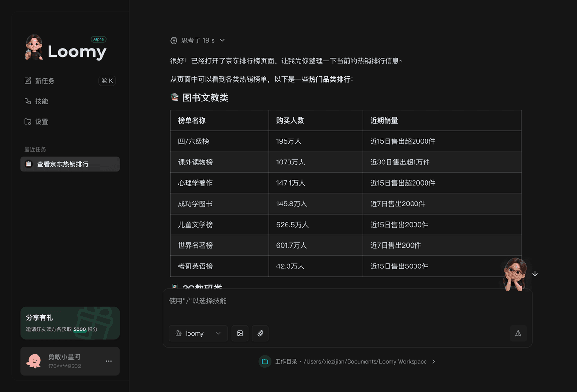This screenshot has height=392, width=577.
Task: Click the work directory folder icon
Action: click(x=264, y=362)
